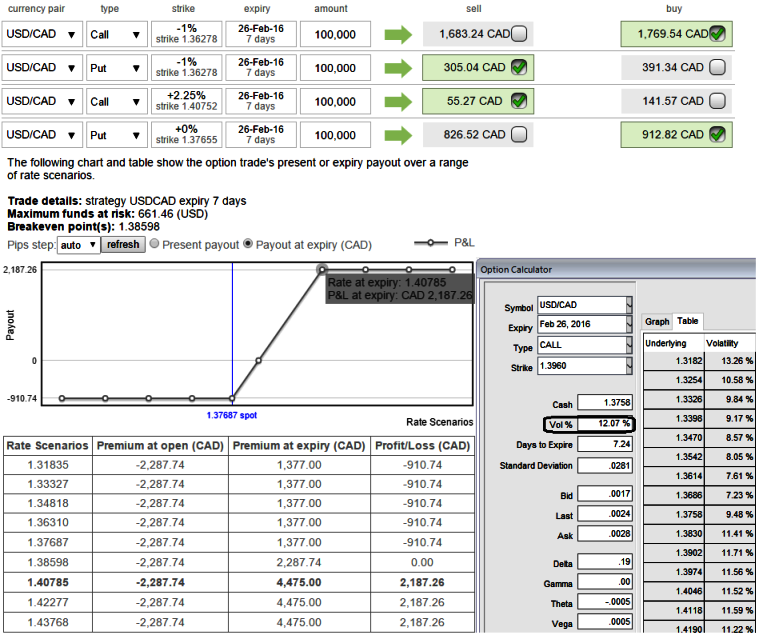Image resolution: width=759 pixels, height=635 pixels.
Task: Click the green arrow in the second option row
Action: point(398,68)
